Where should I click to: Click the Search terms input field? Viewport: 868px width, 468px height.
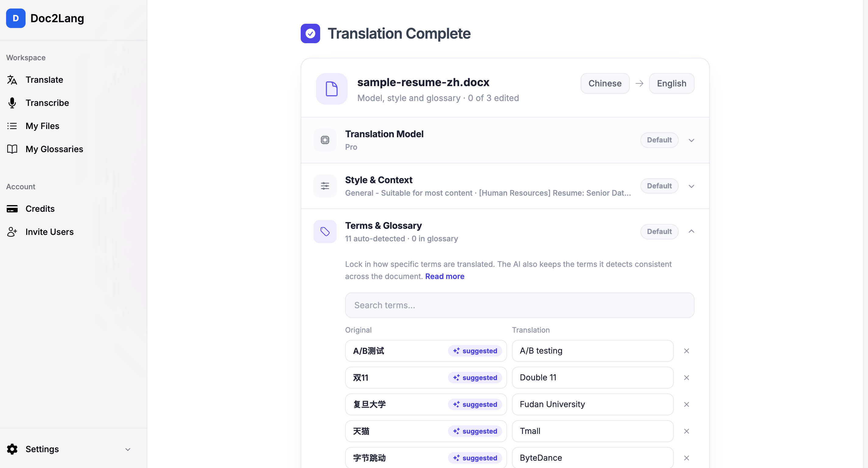(519, 305)
